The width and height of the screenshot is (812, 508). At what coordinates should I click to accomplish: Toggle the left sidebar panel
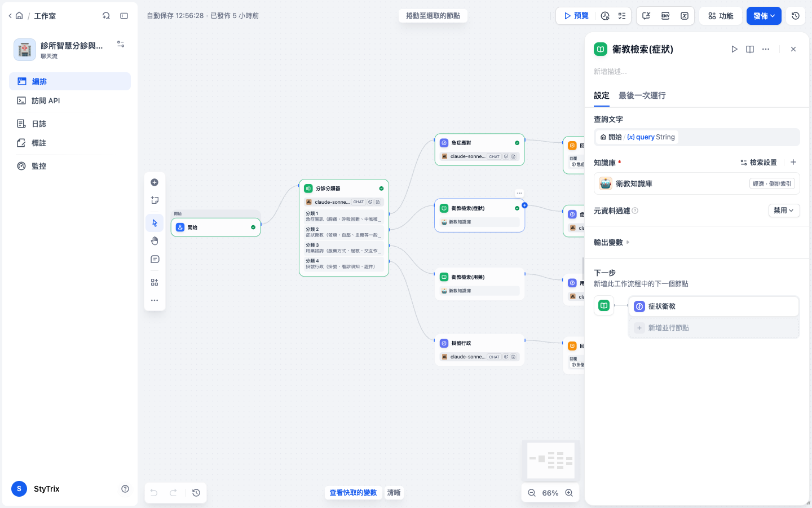[x=124, y=16]
